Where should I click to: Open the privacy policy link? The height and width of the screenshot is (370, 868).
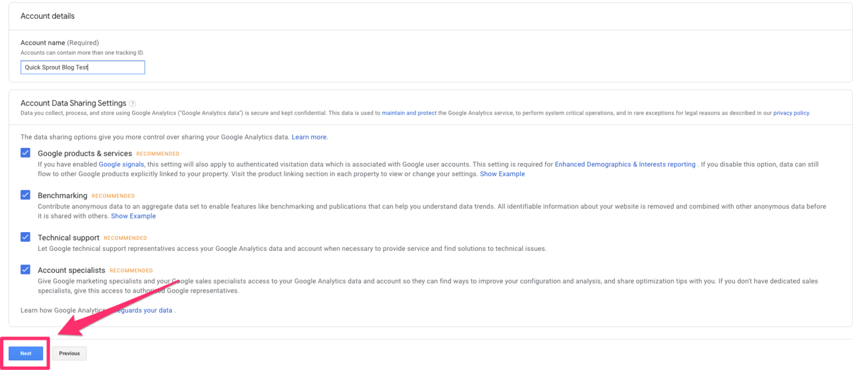pyautogui.click(x=791, y=113)
